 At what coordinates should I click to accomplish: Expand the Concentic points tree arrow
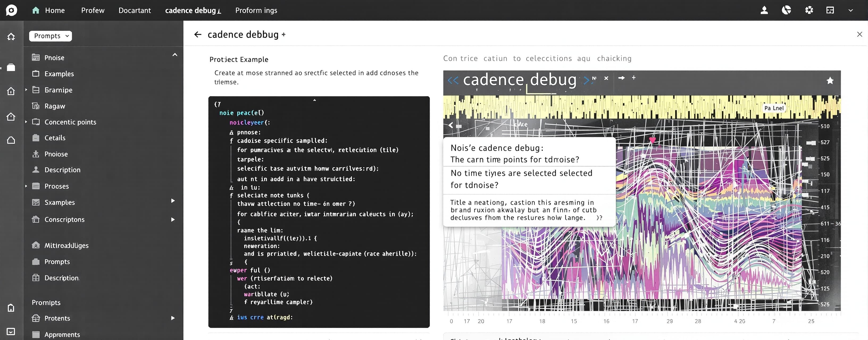[x=26, y=122]
